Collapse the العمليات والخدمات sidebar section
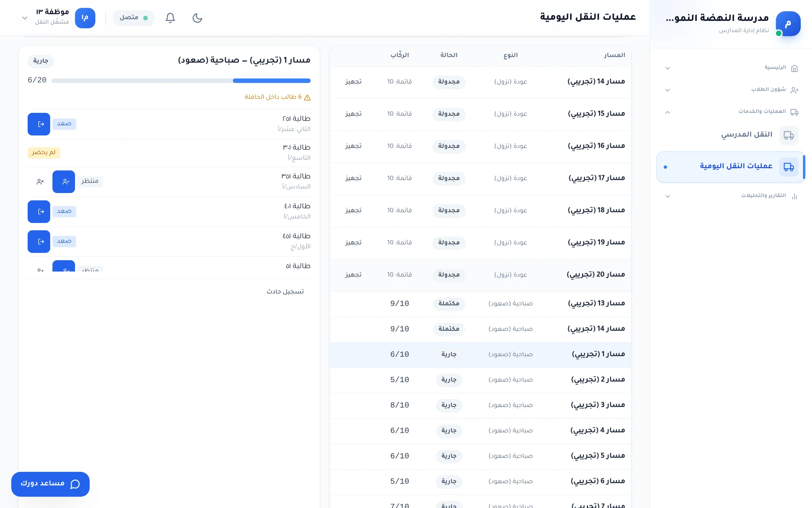This screenshot has height=508, width=812. click(668, 112)
